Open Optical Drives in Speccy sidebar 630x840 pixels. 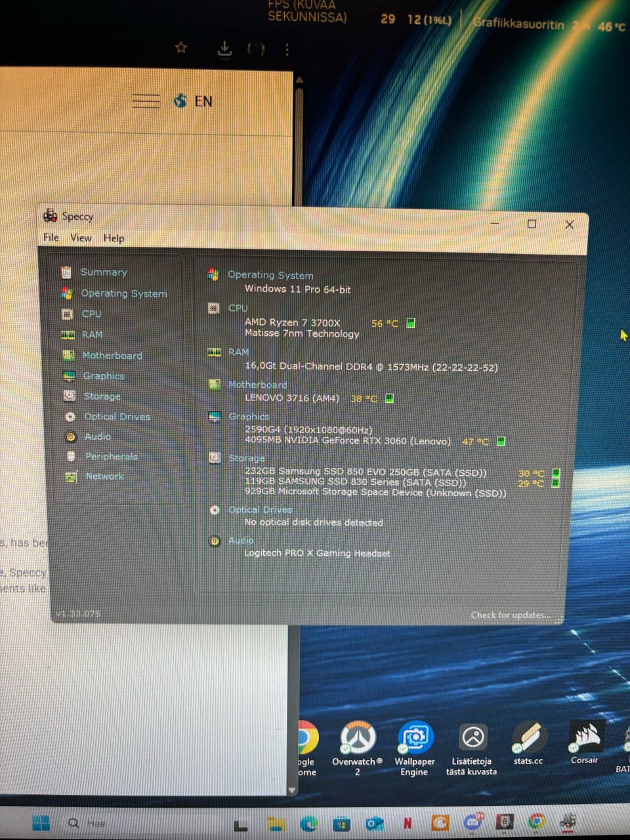117,417
